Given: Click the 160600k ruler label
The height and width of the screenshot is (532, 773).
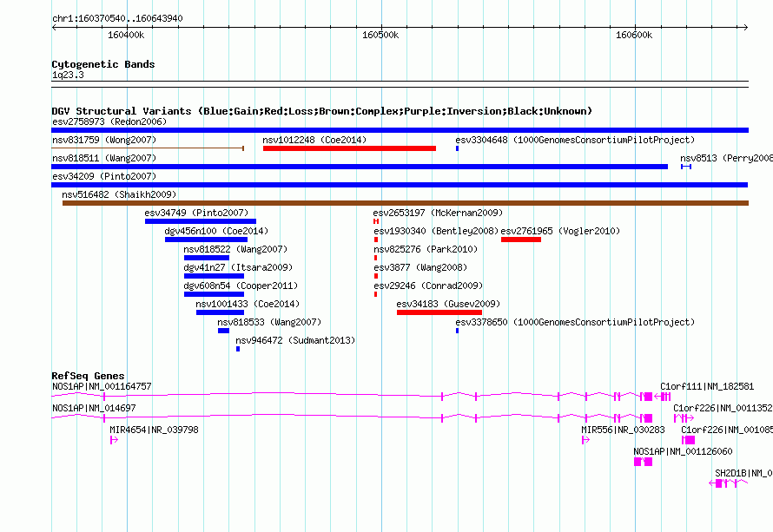Looking at the screenshot, I should click(634, 36).
